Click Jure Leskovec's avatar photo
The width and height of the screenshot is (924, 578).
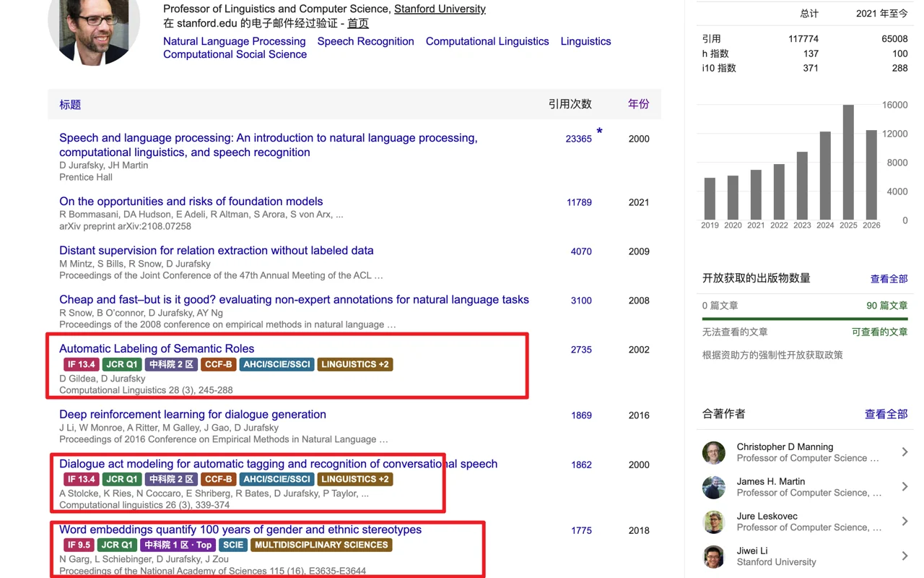714,522
